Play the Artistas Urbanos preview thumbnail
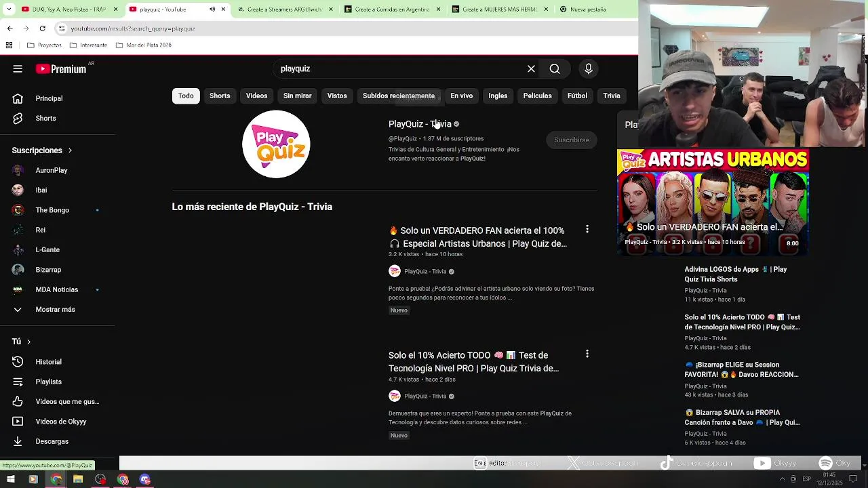The height and width of the screenshot is (488, 868). (x=713, y=203)
